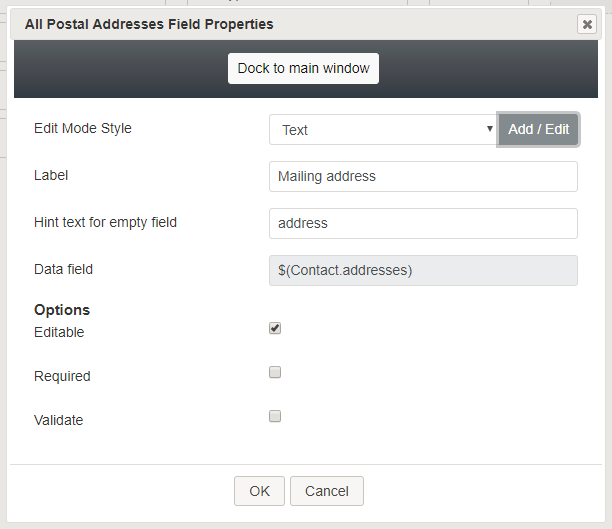Click the $(Contact.addresses) data field box

coord(423,270)
